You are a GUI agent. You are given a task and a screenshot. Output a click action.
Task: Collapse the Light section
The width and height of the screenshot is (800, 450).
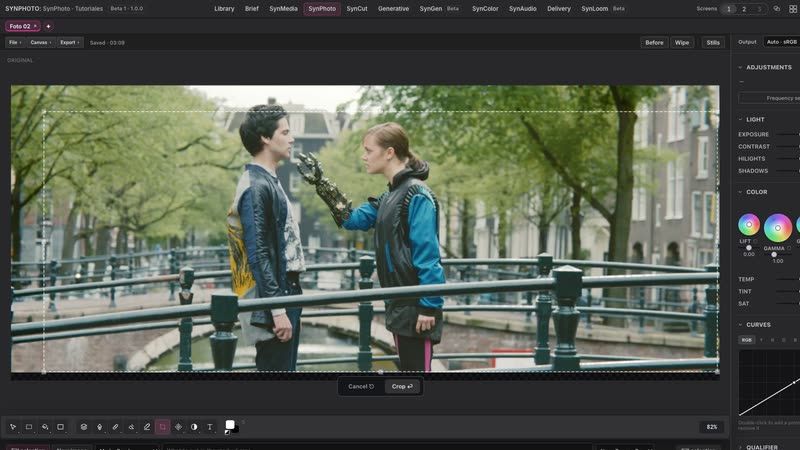tap(740, 119)
